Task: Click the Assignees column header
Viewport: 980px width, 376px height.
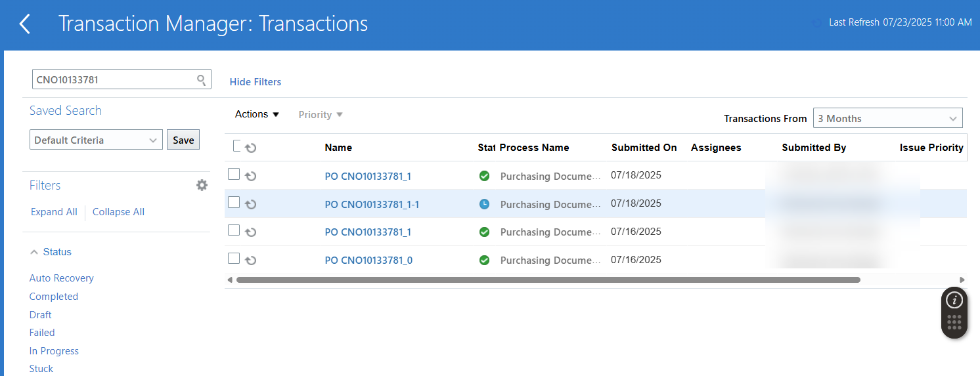Action: click(716, 148)
